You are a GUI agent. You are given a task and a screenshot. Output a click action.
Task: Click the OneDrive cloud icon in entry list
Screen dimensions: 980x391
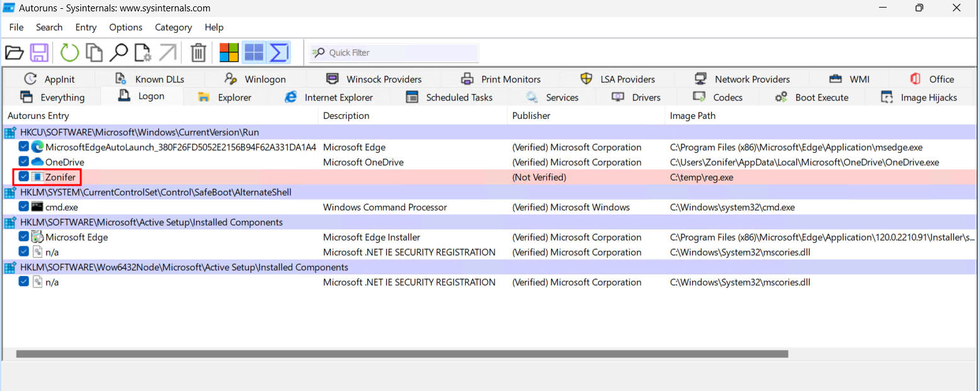38,162
